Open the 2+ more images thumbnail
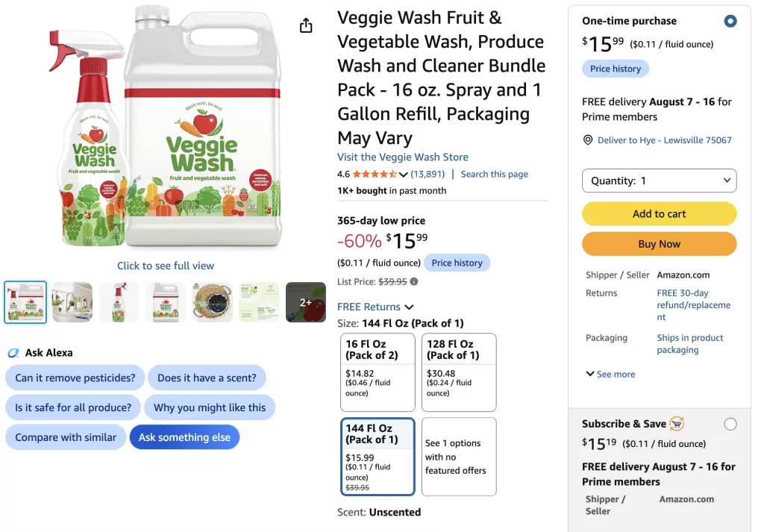This screenshot has width=764, height=532. tap(305, 302)
